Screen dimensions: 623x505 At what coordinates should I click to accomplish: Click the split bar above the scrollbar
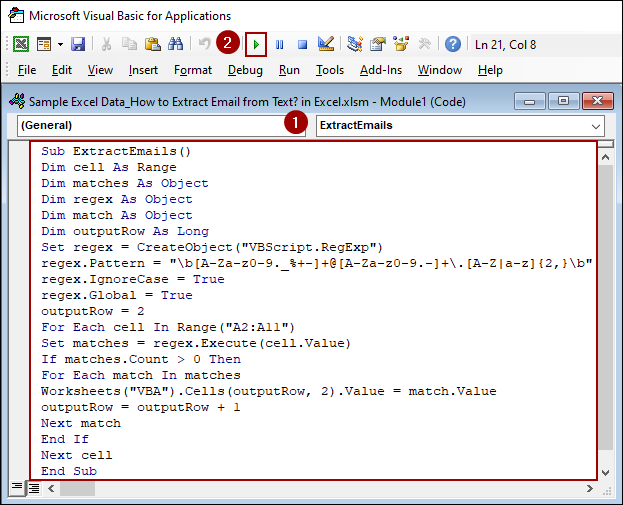[x=606, y=145]
